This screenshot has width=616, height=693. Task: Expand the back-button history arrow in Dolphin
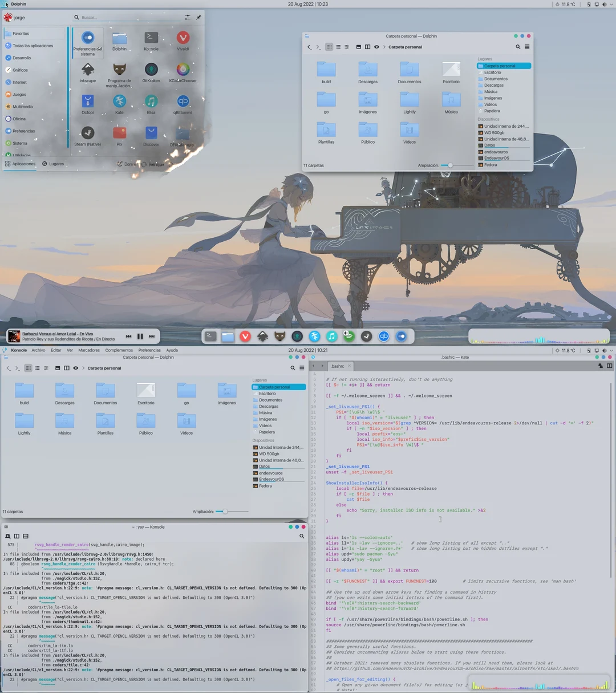[311, 50]
